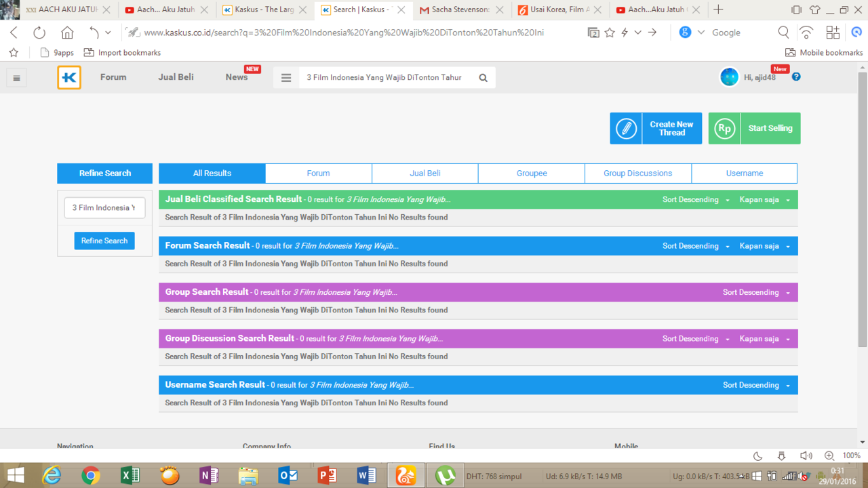Open the µTorrent taskbar icon
Image resolution: width=868 pixels, height=488 pixels.
coord(445,476)
